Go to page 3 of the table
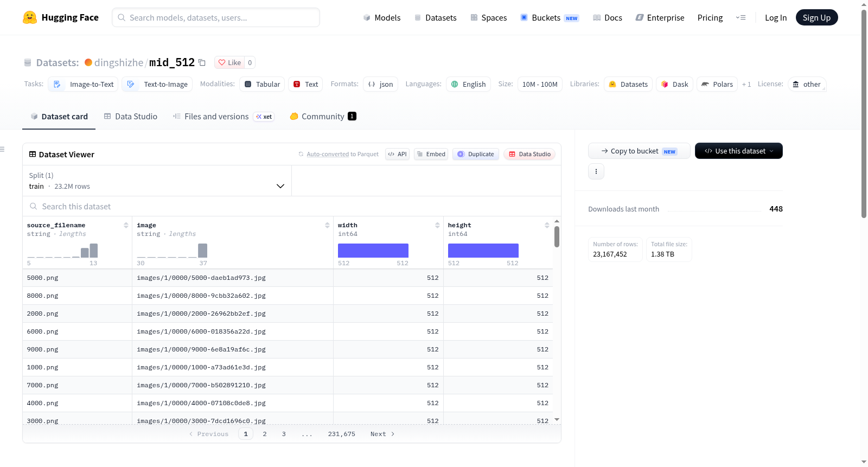Screen dimensions: 868x467 [x=284, y=434]
